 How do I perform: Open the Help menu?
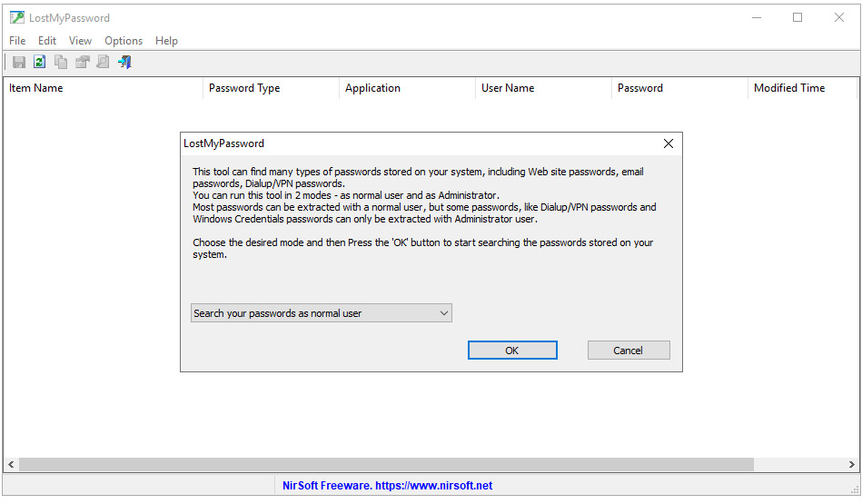166,41
